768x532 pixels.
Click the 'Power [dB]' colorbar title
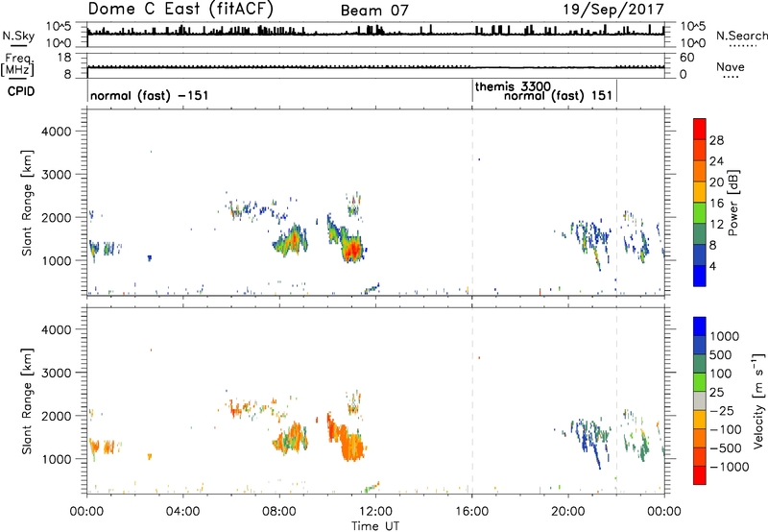tap(732, 203)
